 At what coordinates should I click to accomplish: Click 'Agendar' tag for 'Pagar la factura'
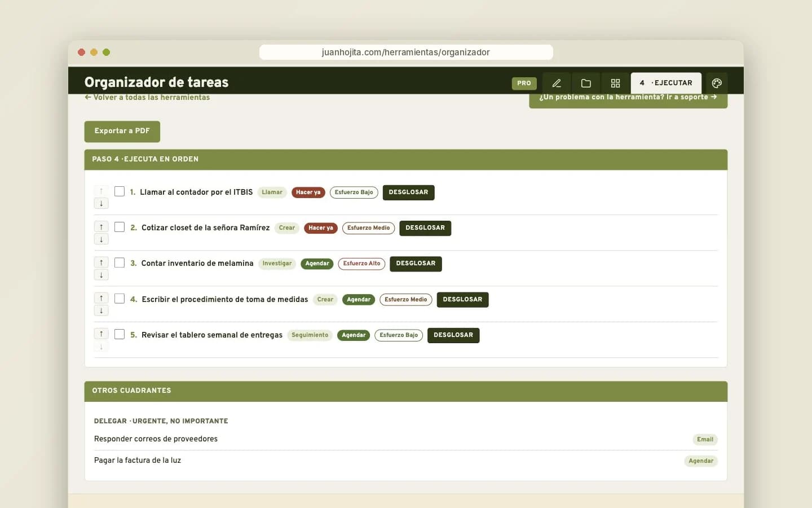click(701, 461)
